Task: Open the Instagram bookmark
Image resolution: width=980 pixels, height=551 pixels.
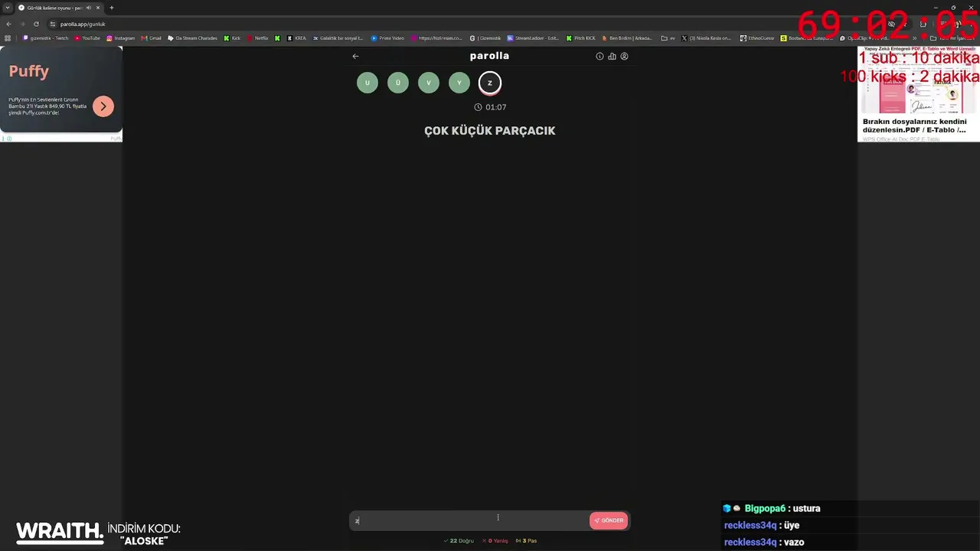Action: 121,37
